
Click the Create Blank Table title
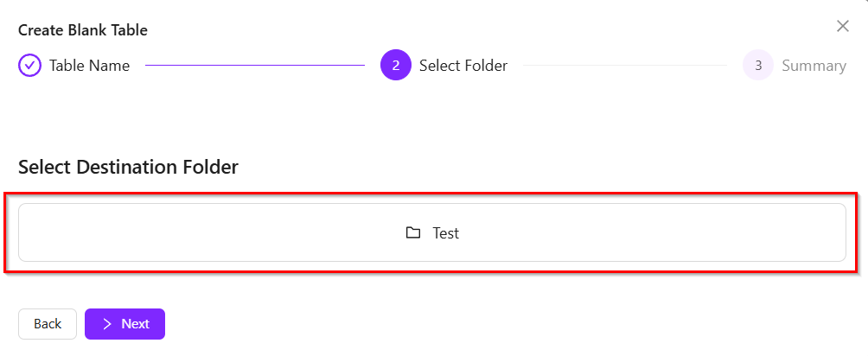pyautogui.click(x=83, y=30)
